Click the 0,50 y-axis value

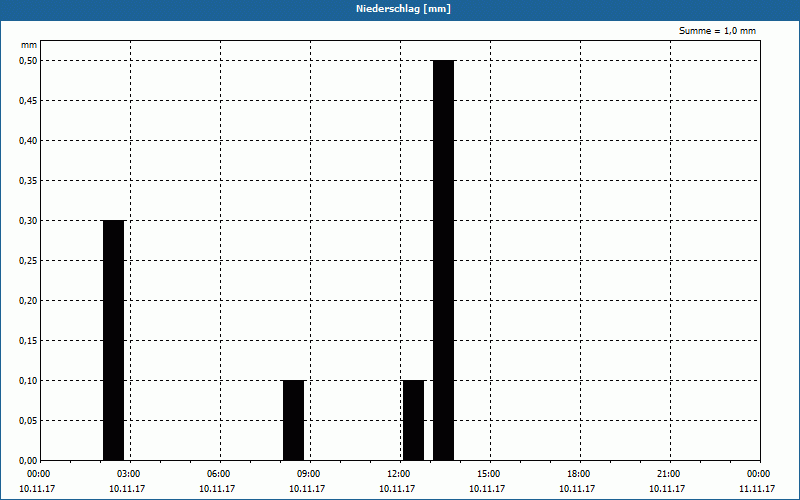click(x=28, y=61)
